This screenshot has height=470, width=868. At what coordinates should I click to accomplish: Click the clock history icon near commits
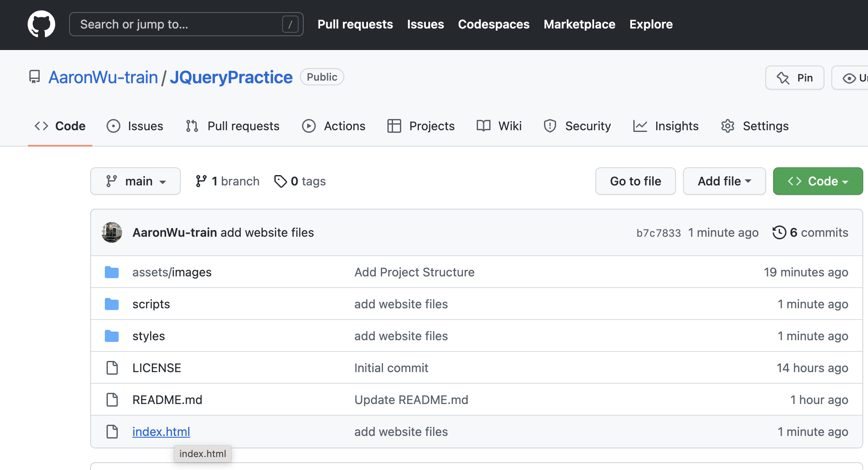tap(779, 232)
